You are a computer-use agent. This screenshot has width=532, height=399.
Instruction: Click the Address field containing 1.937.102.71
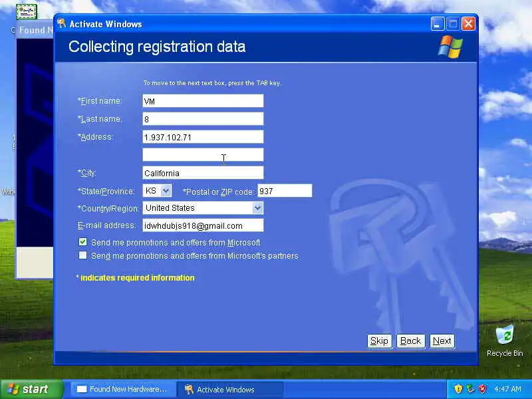click(x=203, y=137)
